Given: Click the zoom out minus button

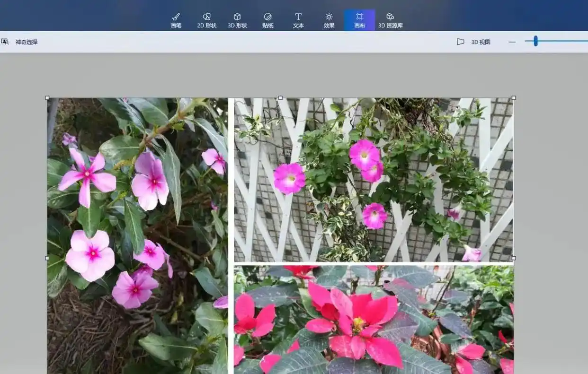Looking at the screenshot, I should click(512, 42).
